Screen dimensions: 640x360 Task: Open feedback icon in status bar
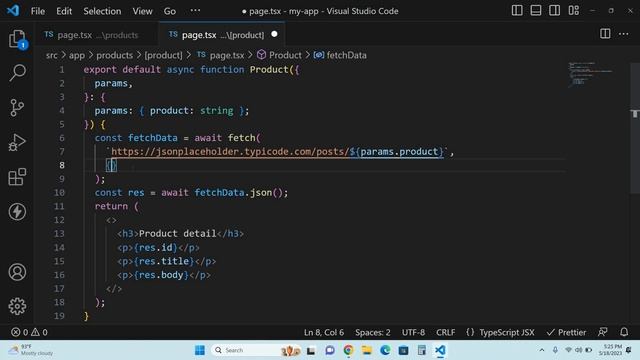pos(602,332)
